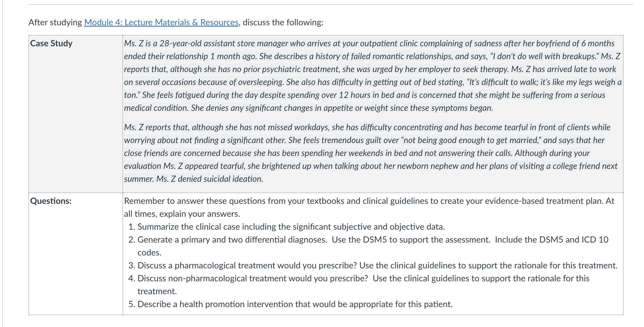Viewport: 644px width, 327px height.
Task: Click the paragraph about not missing workdays
Action: click(x=371, y=153)
